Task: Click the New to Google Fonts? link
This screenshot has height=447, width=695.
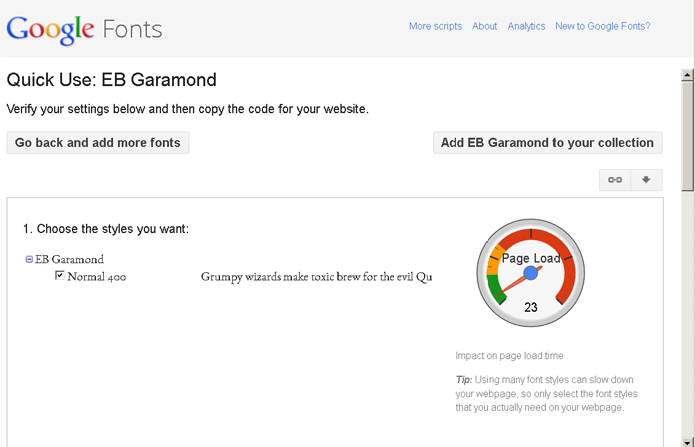Action: click(603, 26)
